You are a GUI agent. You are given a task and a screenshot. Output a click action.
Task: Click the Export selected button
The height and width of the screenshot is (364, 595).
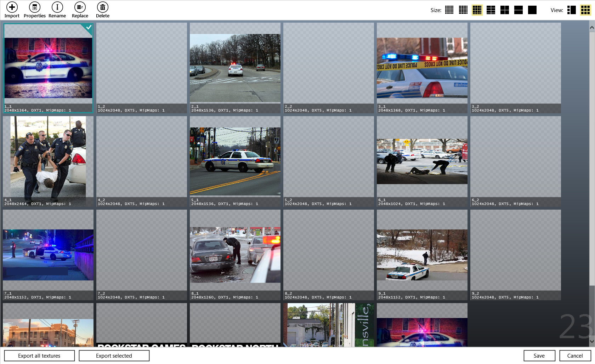pos(114,356)
